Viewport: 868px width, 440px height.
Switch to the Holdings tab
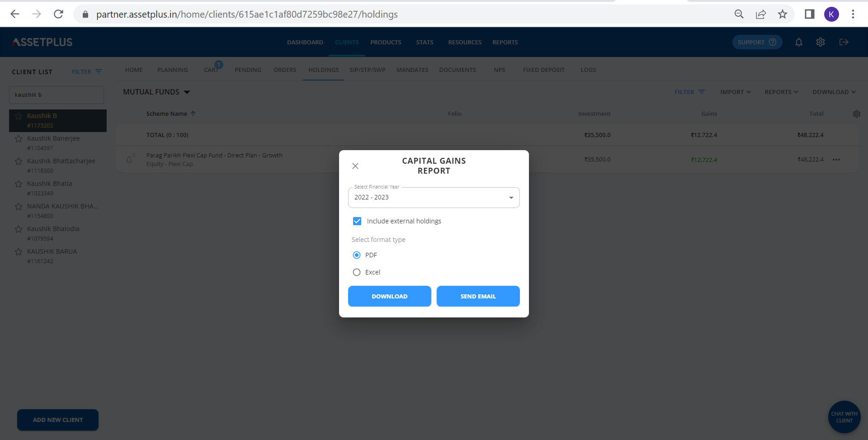pyautogui.click(x=324, y=70)
